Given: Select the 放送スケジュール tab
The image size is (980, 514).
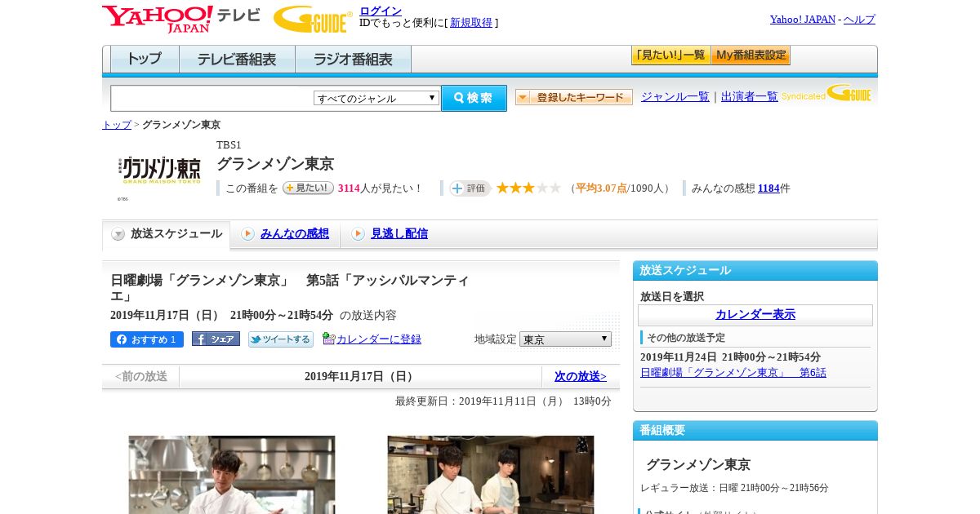Looking at the screenshot, I should pyautogui.click(x=167, y=234).
